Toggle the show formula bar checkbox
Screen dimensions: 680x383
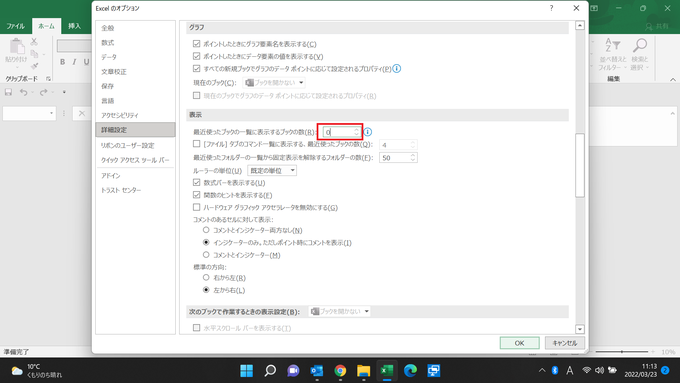pyautogui.click(x=196, y=183)
